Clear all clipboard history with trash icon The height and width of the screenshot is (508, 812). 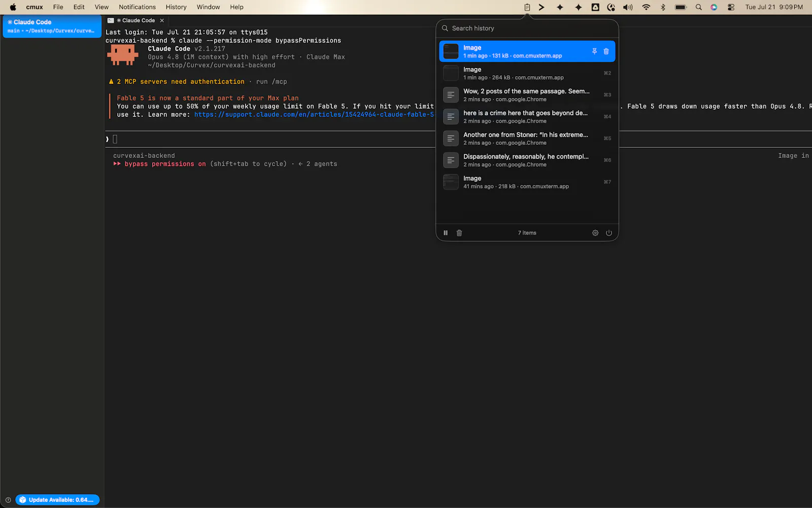click(x=459, y=233)
